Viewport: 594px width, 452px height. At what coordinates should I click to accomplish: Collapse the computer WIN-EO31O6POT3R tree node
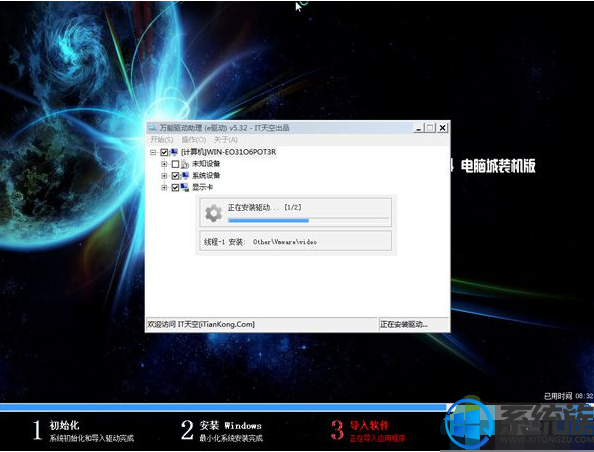(153, 152)
